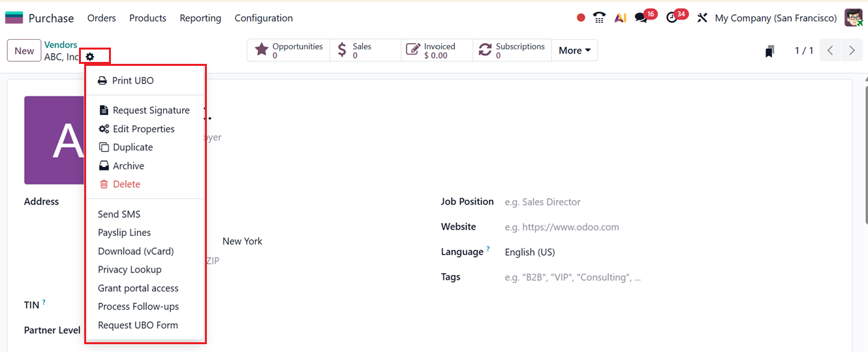Expand the More smart buttons dropdown
Screen dimensions: 868x352
[x=574, y=50]
